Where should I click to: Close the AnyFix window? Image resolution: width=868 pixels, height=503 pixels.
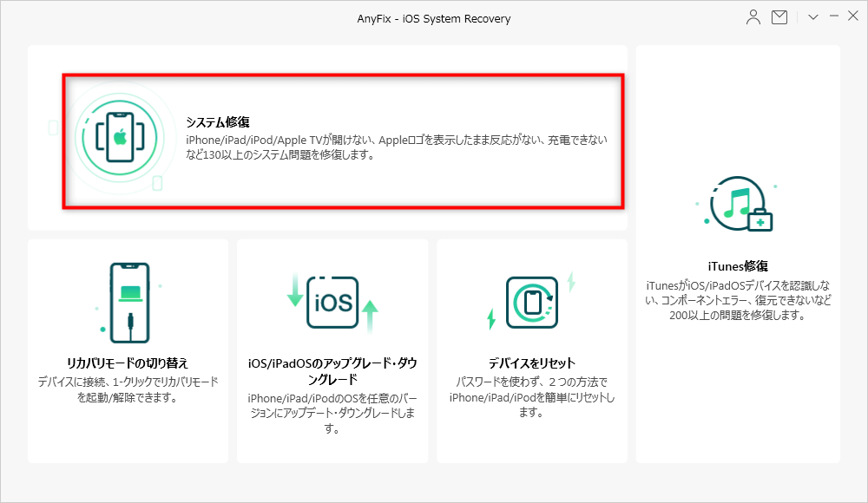pos(853,16)
